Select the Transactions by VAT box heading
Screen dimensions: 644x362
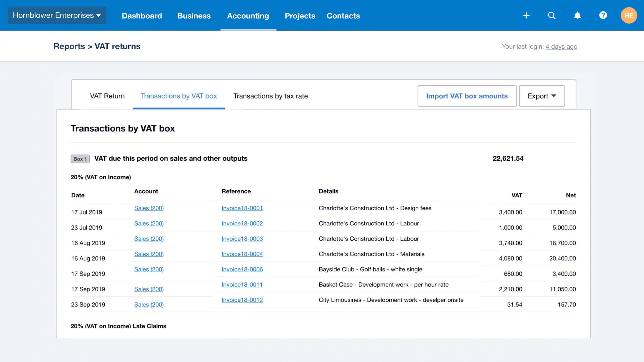click(x=123, y=128)
